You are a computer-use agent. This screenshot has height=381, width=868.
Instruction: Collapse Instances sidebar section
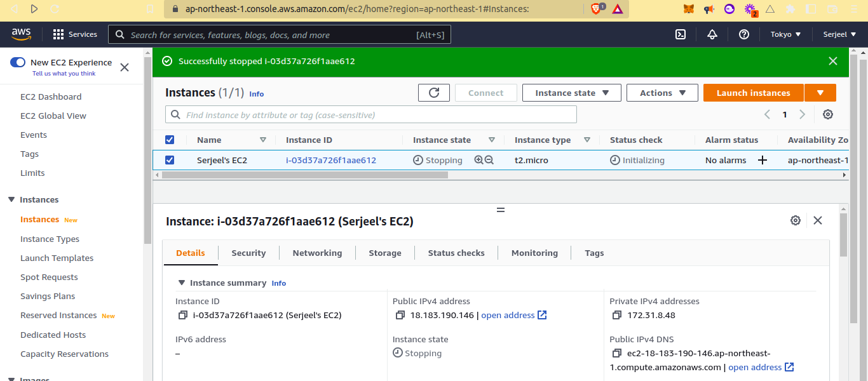tap(11, 199)
